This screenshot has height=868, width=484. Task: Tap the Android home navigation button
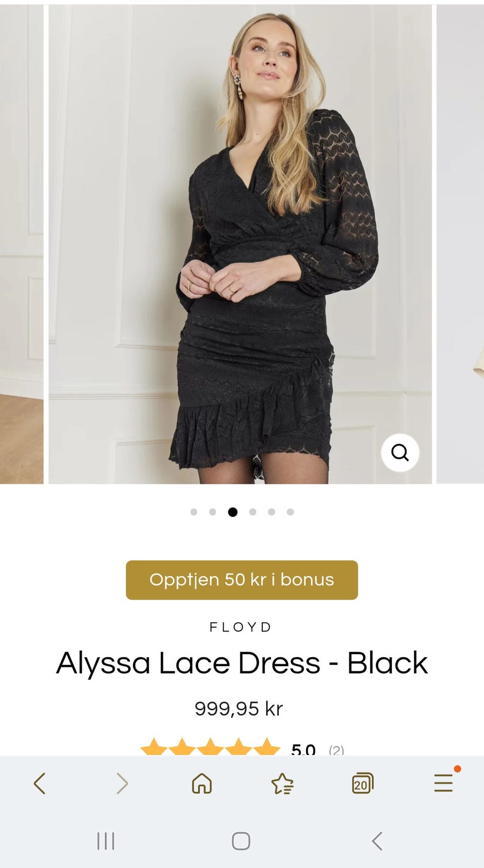pos(241,841)
